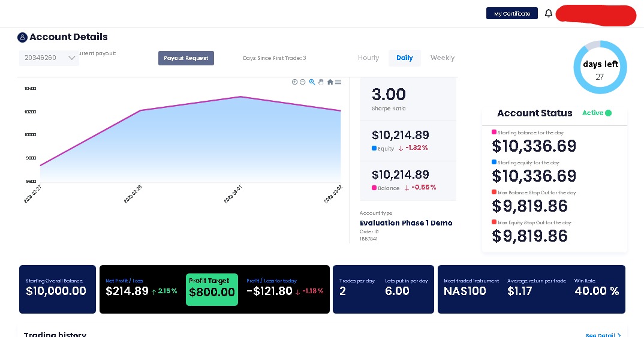The width and height of the screenshot is (644, 337).
Task: Click the Account Details user icon
Action: pyautogui.click(x=22, y=37)
